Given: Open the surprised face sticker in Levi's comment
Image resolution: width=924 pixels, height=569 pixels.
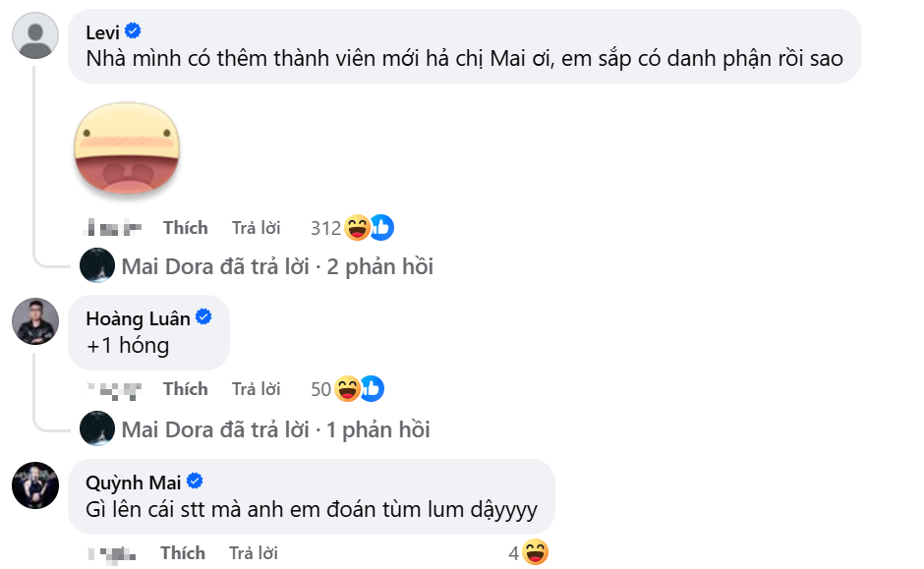Looking at the screenshot, I should [127, 149].
